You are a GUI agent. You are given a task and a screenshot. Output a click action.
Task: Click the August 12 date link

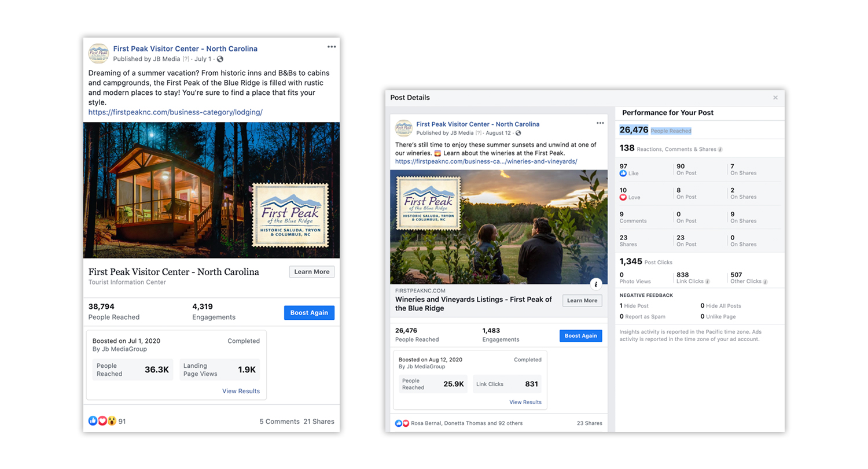[498, 133]
